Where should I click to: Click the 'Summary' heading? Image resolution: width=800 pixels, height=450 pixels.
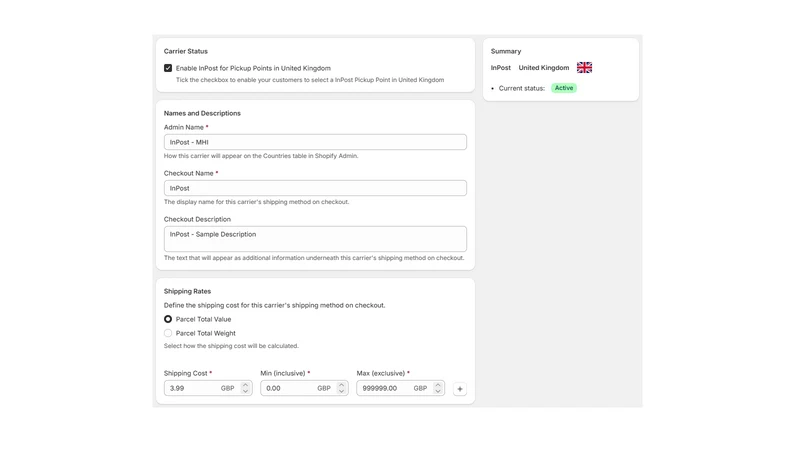pos(506,51)
